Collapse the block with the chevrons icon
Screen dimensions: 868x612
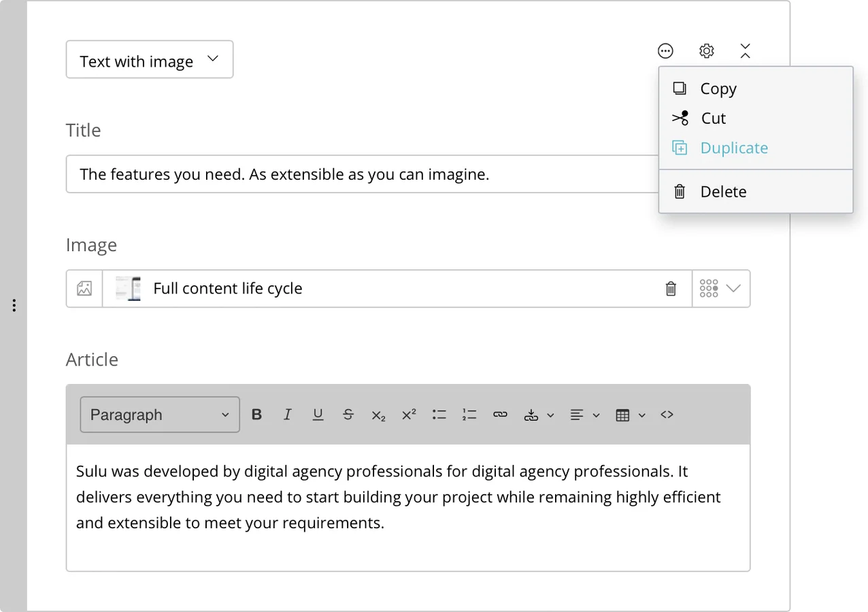coord(745,51)
